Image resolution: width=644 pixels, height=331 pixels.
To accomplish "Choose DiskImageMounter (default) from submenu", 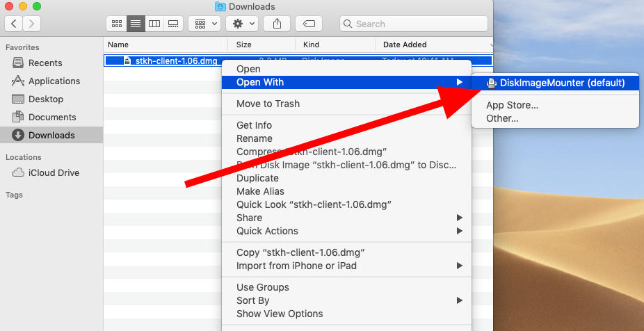I will click(562, 83).
